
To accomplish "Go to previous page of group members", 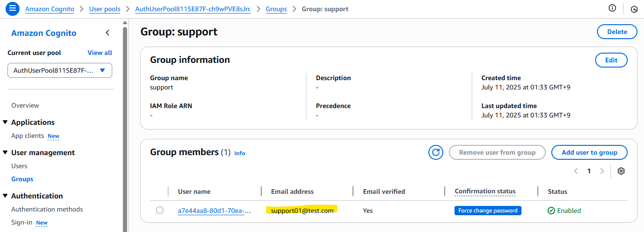I will 576,171.
